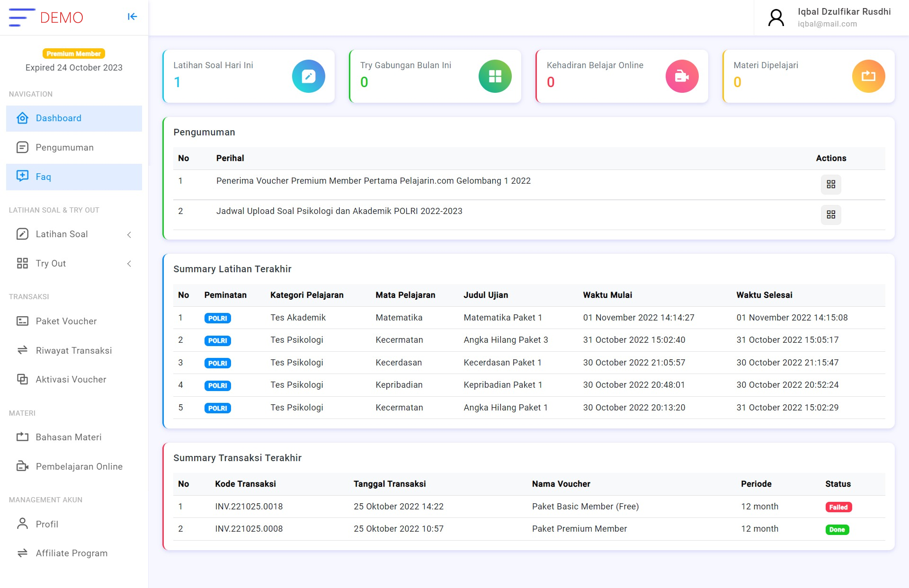This screenshot has width=909, height=588.
Task: Open actions for Jadwal Upload Soal announcement
Action: pos(831,215)
